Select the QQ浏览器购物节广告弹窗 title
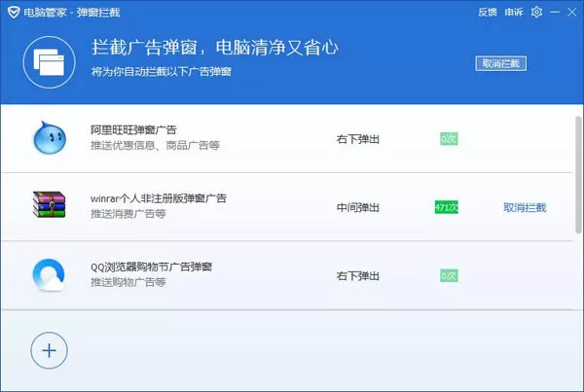The image size is (584, 392). tap(151, 267)
